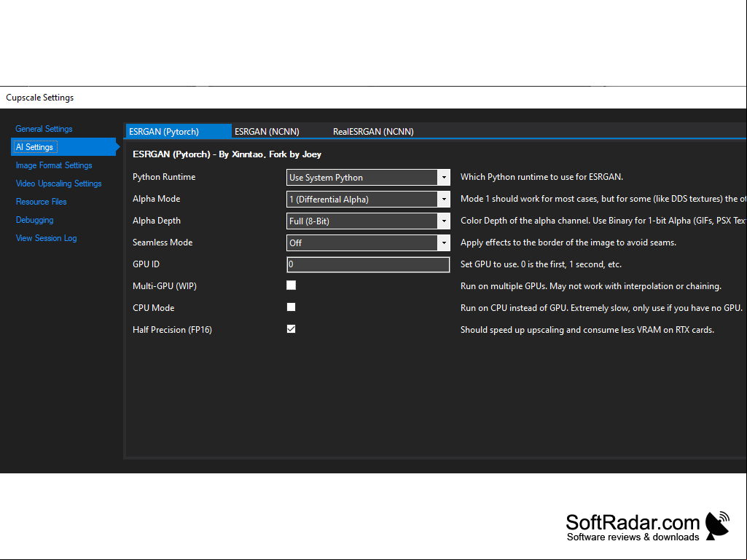Click the Half Precision (FP16) label

click(172, 330)
